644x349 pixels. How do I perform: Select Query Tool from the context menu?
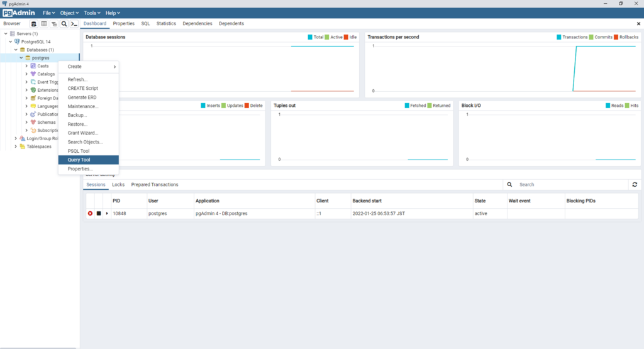click(79, 160)
